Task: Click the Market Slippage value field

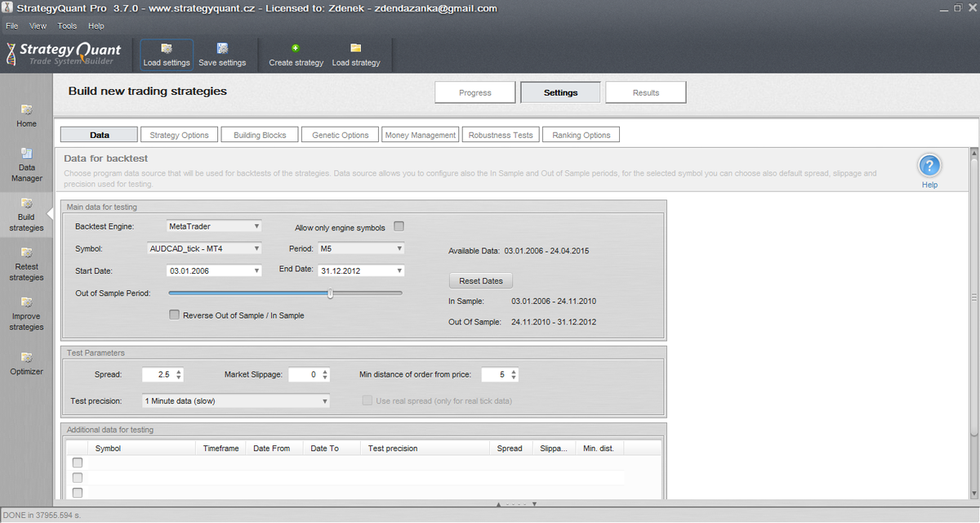Action: tap(305, 374)
